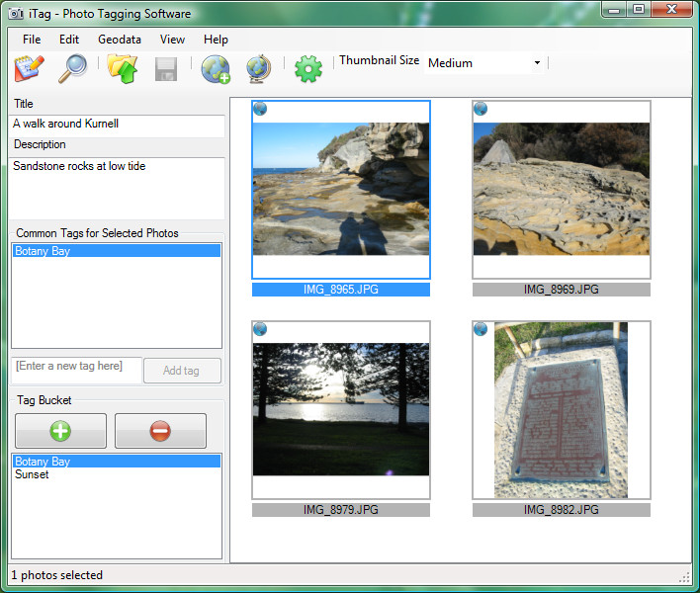Image resolution: width=700 pixels, height=593 pixels.
Task: Click the globe with plus add-geodata icon
Action: click(x=216, y=69)
